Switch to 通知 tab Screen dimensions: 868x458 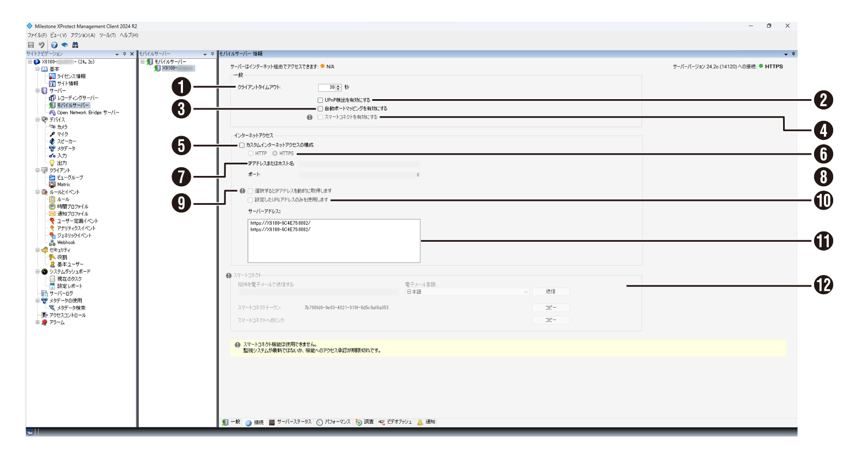[x=426, y=422]
